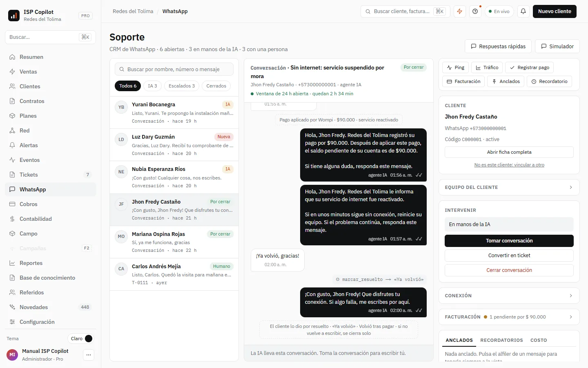Click Tomar conversación button

point(509,241)
